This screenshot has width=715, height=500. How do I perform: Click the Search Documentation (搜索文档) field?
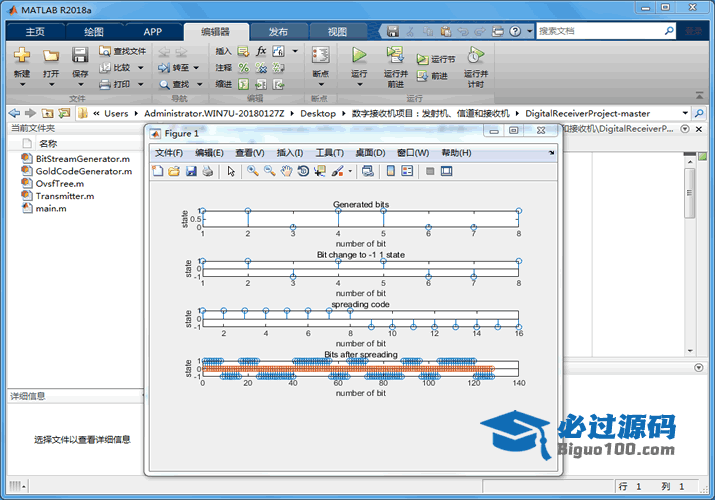click(600, 31)
